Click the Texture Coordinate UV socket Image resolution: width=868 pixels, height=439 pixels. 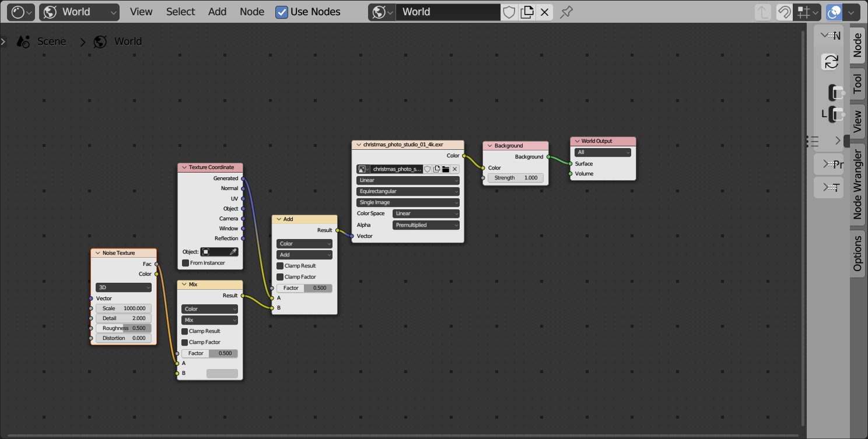(243, 199)
